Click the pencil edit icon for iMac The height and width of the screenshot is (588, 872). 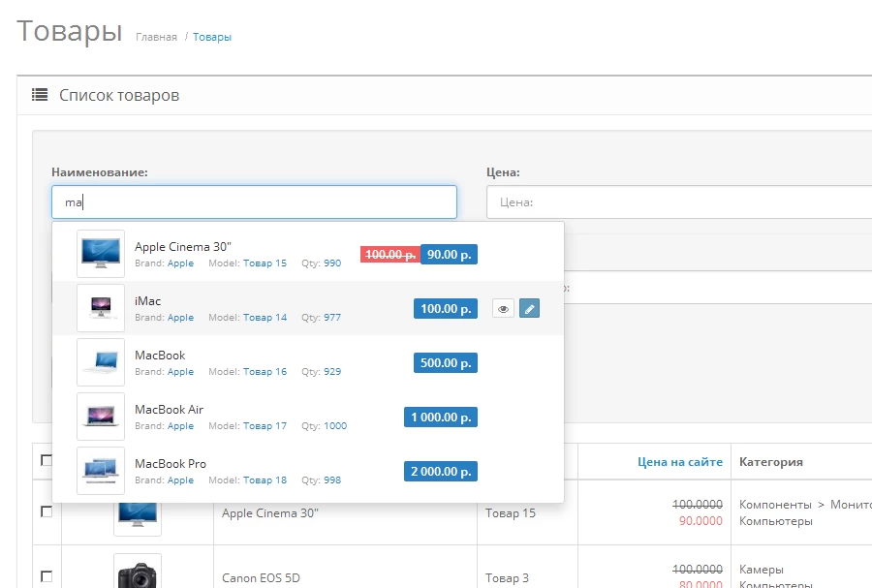point(529,308)
